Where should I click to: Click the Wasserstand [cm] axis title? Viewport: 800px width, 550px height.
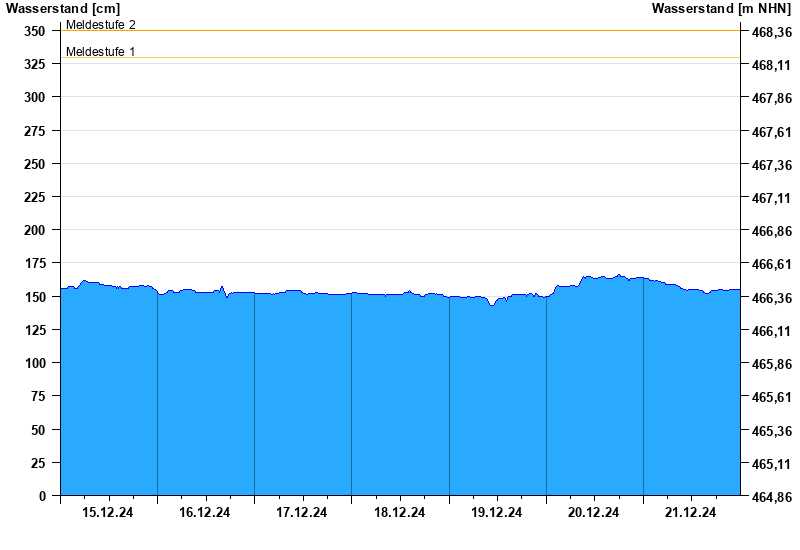pos(63,9)
